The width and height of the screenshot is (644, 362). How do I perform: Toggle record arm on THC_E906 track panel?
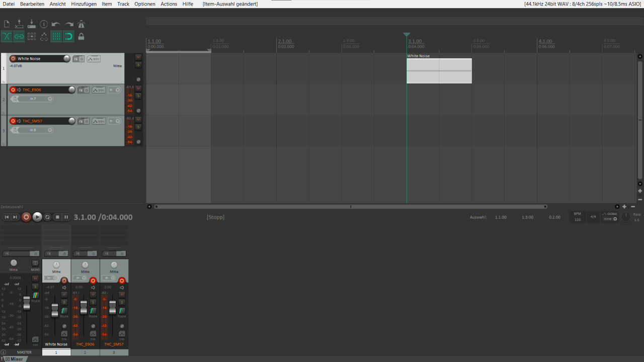(x=13, y=90)
